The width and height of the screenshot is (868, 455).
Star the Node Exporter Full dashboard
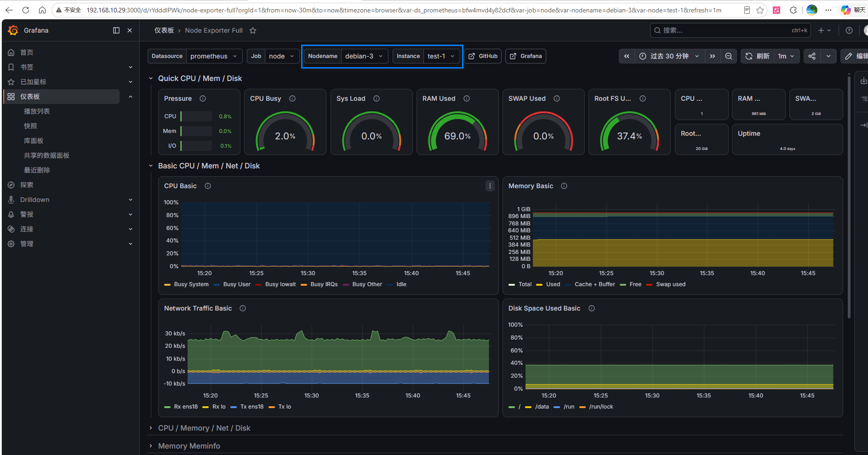[x=253, y=30]
